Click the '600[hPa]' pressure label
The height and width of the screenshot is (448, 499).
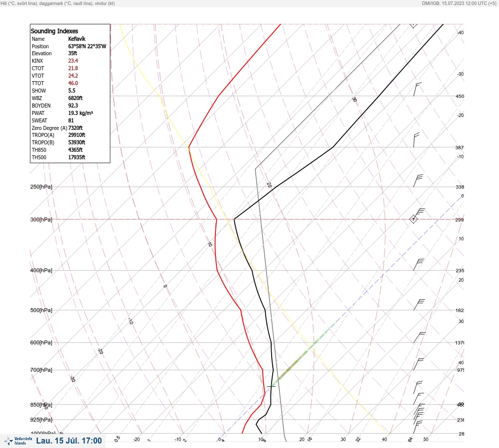pyautogui.click(x=41, y=342)
